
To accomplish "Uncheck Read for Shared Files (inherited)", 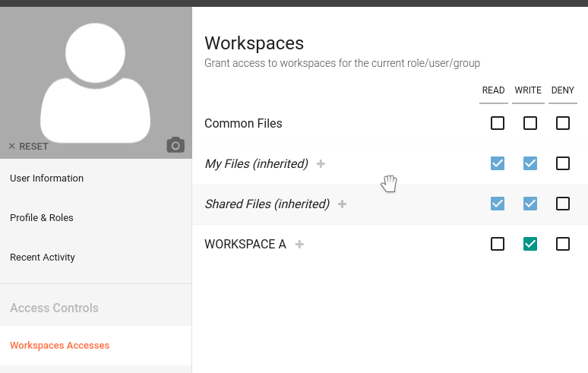I will (x=498, y=204).
